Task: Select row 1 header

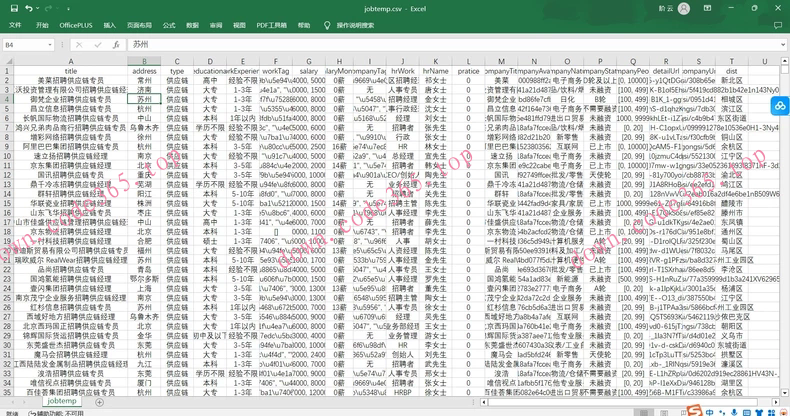Action: point(7,71)
